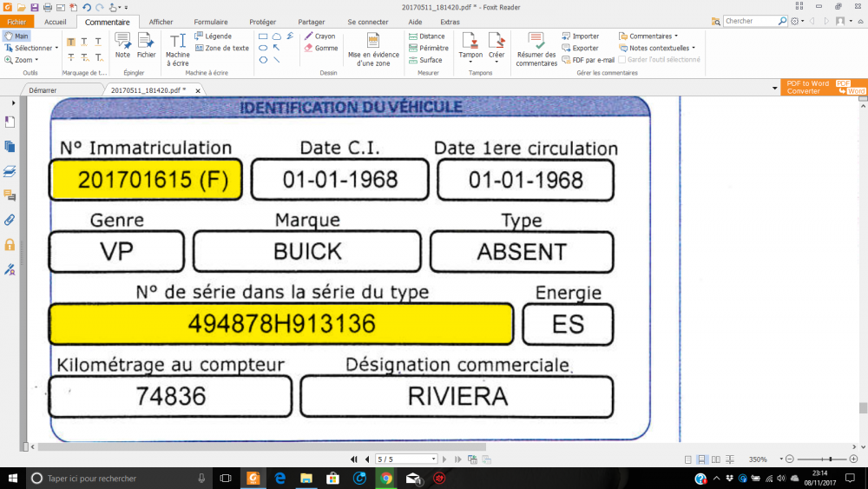
Task: Open the Fichier menu
Action: [x=16, y=22]
